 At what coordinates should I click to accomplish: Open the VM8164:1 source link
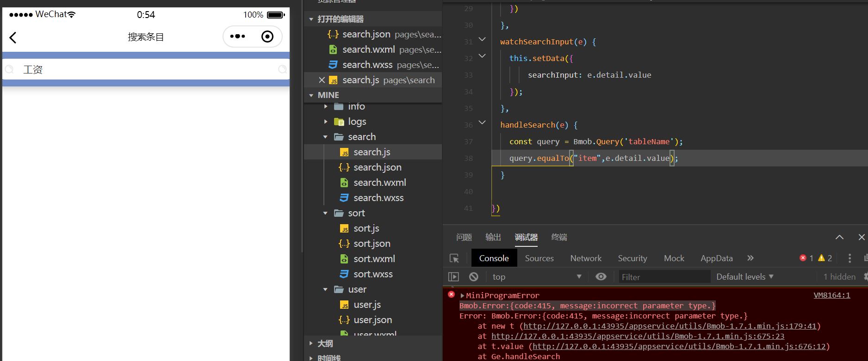pos(832,295)
